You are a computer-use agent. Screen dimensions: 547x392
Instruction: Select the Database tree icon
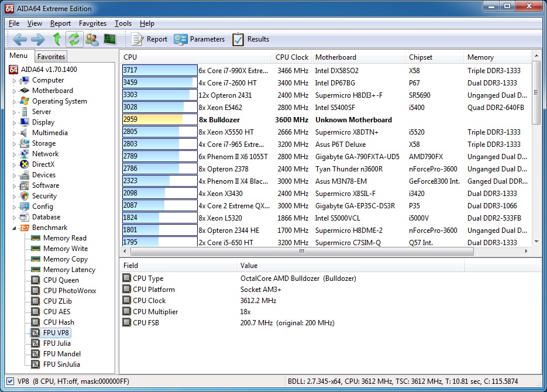pyautogui.click(x=25, y=217)
